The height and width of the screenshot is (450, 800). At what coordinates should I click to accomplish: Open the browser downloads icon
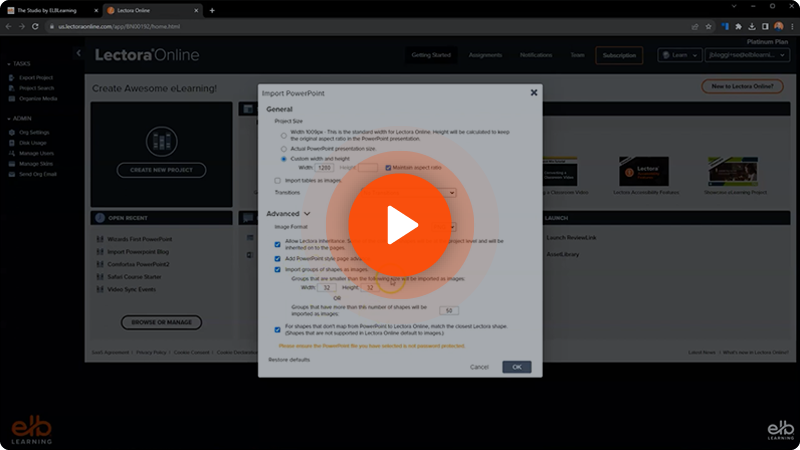click(x=752, y=27)
